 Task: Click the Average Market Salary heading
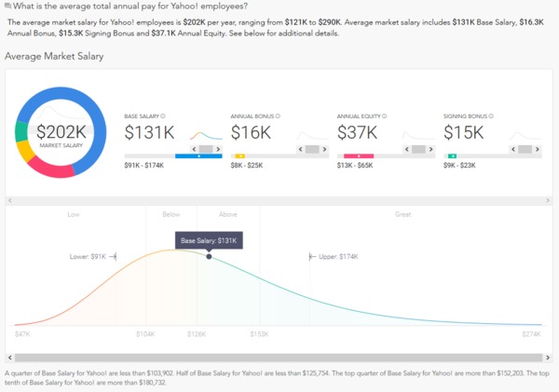point(54,56)
